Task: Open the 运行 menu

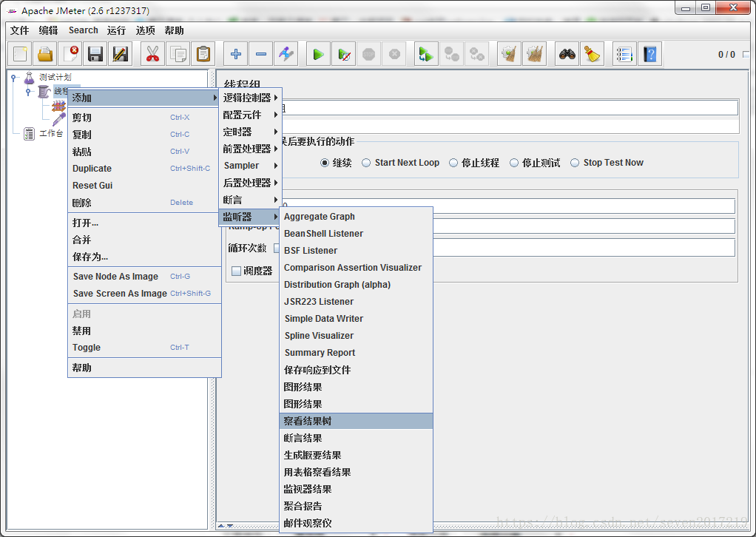Action: click(x=116, y=30)
